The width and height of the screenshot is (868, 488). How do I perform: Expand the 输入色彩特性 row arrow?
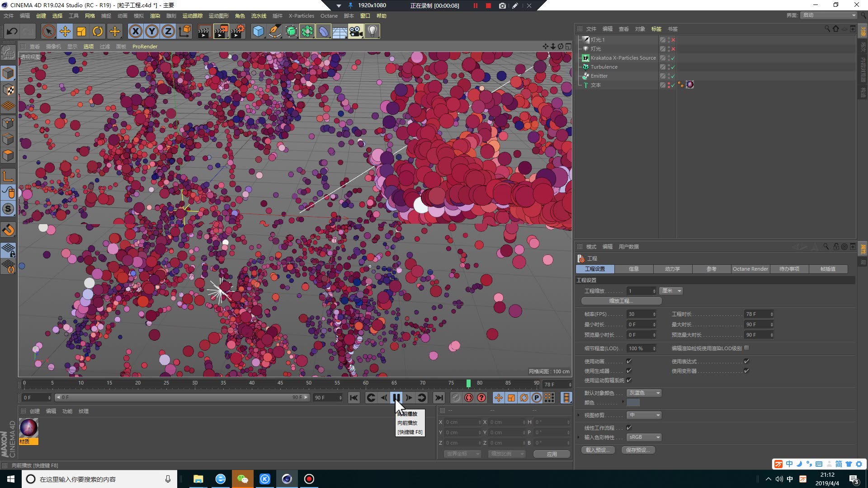[x=578, y=437]
